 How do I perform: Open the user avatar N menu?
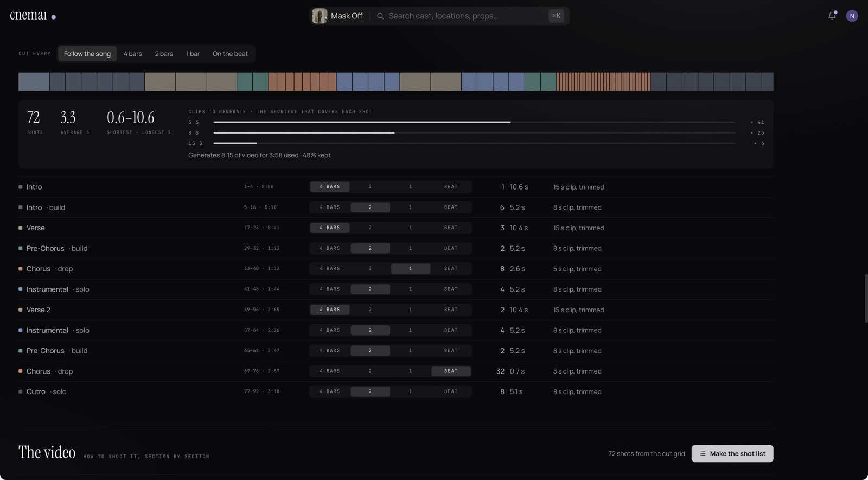click(x=852, y=16)
